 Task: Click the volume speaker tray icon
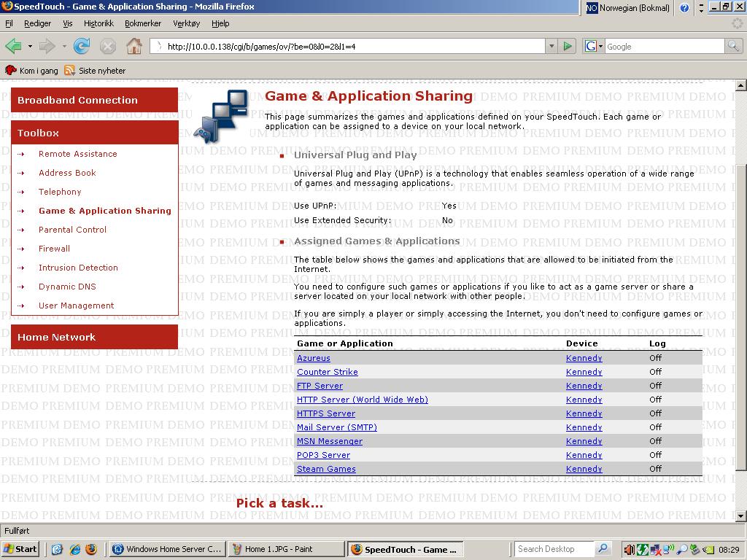630,550
